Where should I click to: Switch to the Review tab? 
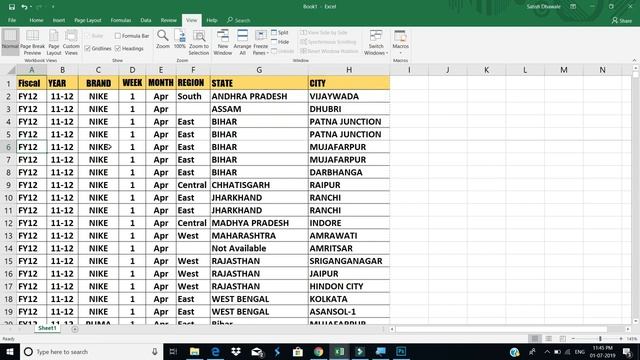tap(169, 20)
